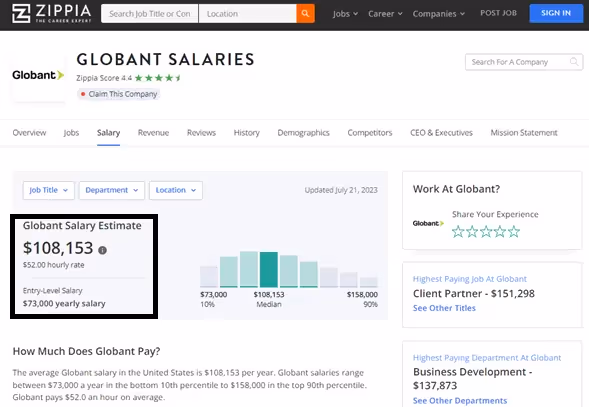Expand the Career navigation menu
589x407 pixels.
[385, 14]
